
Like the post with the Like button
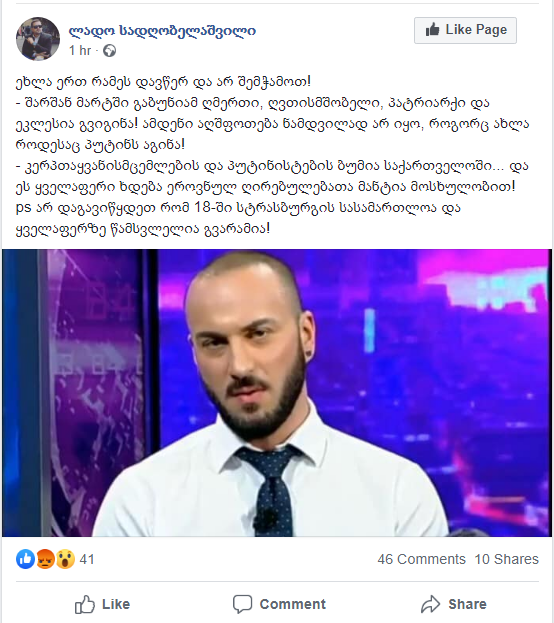pos(103,604)
